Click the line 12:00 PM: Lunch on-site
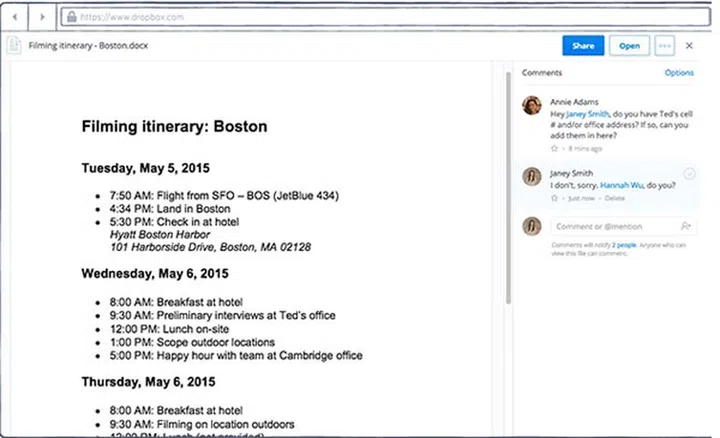The height and width of the screenshot is (438, 720). pyautogui.click(x=169, y=329)
